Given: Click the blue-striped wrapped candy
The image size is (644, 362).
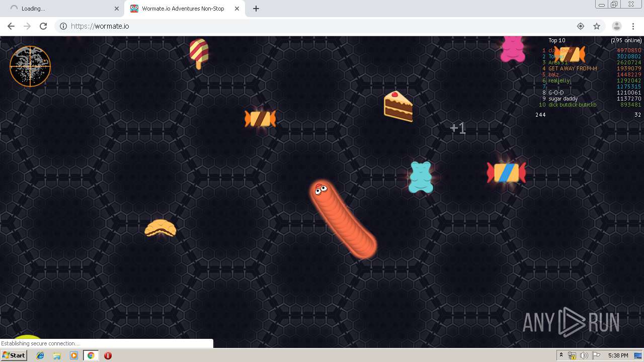Looking at the screenshot, I should click(506, 172).
